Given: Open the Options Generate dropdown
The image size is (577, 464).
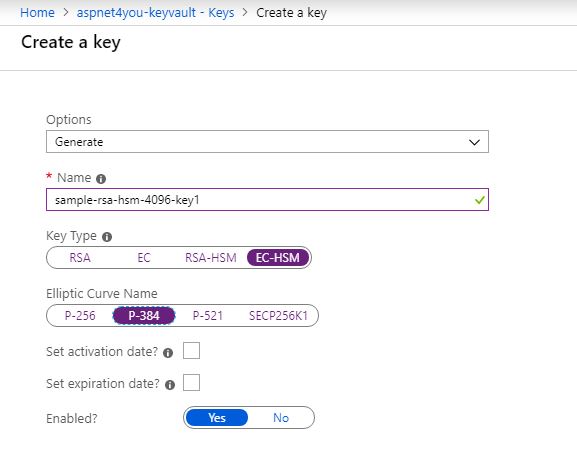Looking at the screenshot, I should [267, 142].
